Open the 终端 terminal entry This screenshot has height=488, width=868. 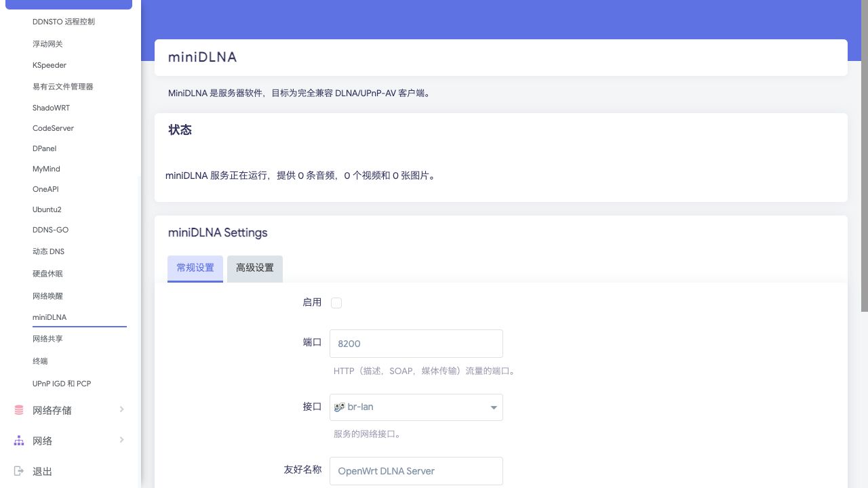click(40, 361)
